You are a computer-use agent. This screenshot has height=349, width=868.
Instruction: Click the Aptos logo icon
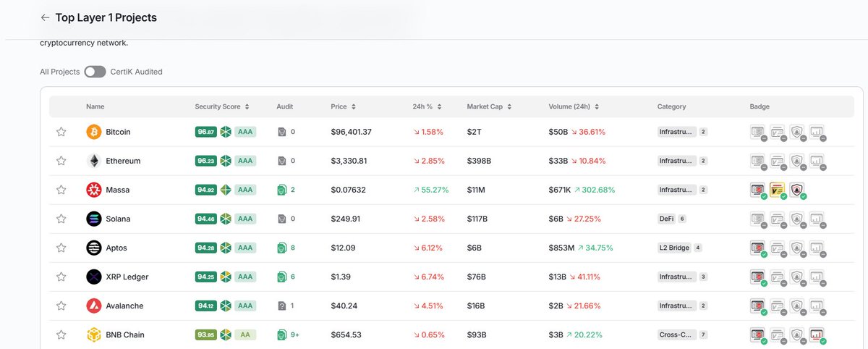(93, 248)
